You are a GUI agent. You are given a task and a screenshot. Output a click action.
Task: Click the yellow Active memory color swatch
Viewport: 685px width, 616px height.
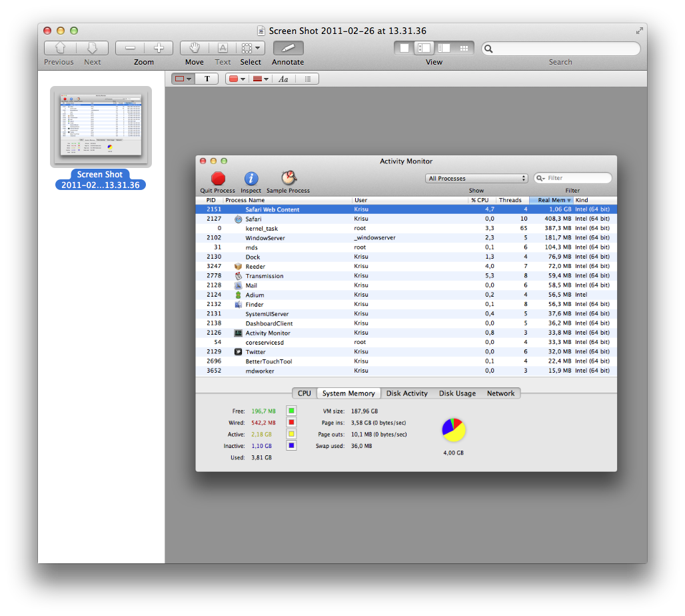point(291,434)
